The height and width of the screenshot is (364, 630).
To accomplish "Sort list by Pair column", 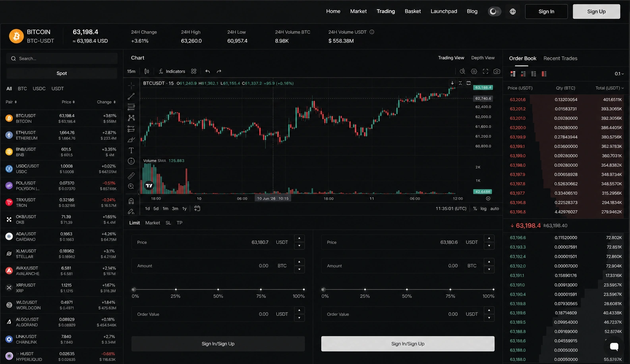I will tap(11, 102).
